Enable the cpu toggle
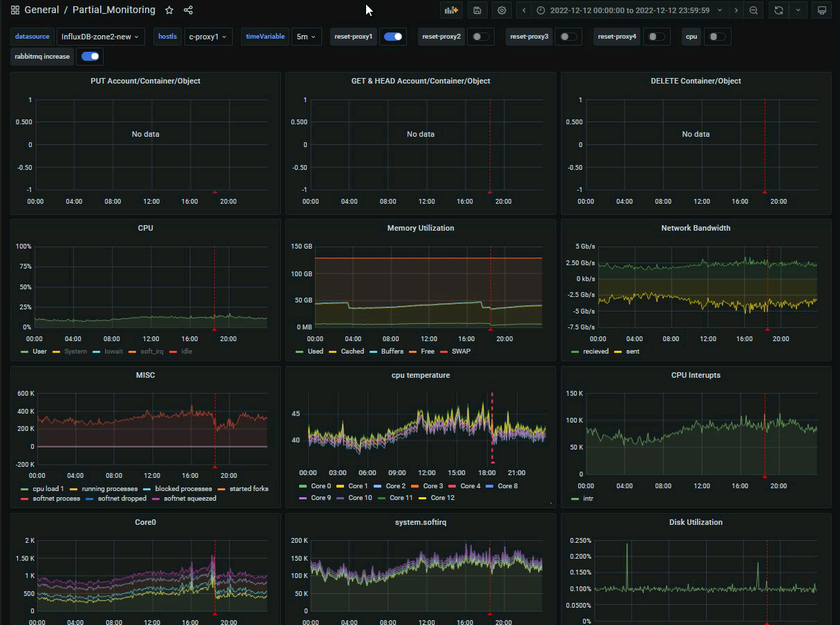840x625 pixels. click(x=717, y=37)
